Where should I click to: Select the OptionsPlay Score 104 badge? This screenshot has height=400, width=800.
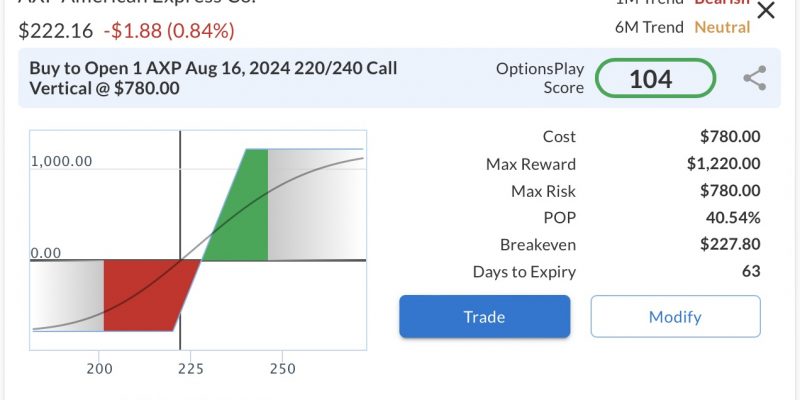(x=655, y=78)
